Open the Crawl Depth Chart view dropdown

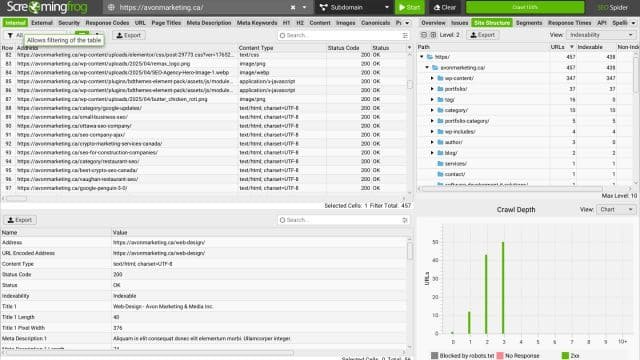(616, 209)
